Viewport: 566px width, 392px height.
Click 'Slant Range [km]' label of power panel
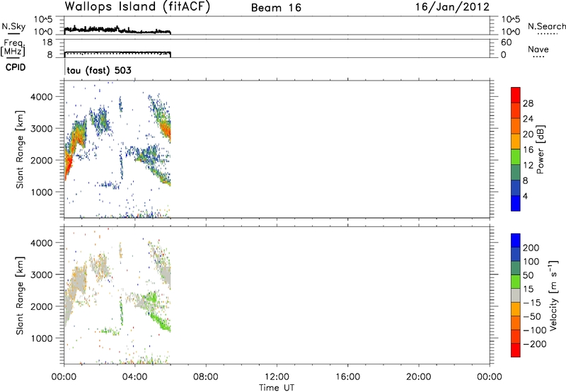point(20,149)
